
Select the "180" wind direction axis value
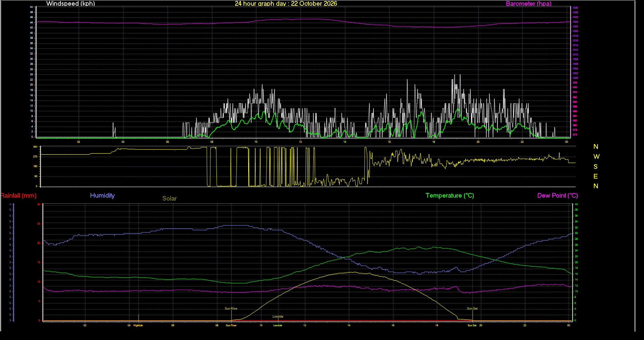[35, 166]
